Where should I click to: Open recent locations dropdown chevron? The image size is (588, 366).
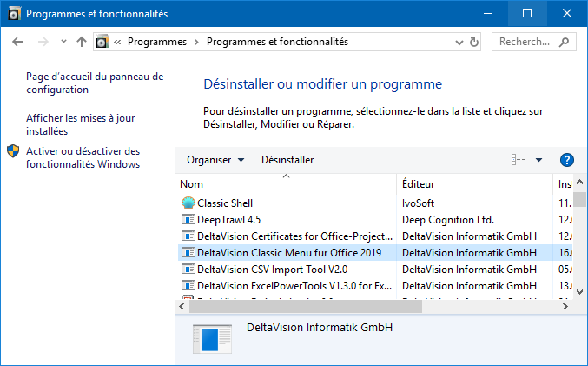point(63,41)
